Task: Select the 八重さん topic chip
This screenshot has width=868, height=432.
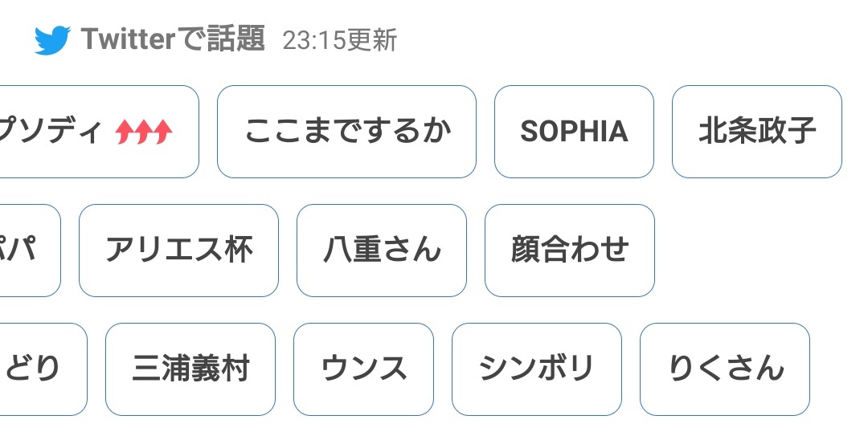Action: pyautogui.click(x=382, y=251)
